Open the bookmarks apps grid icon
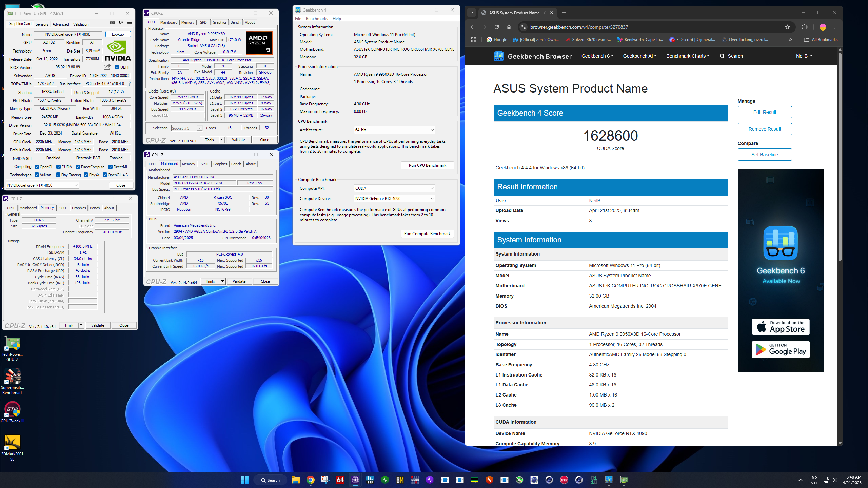868x488 pixels. pos(474,40)
